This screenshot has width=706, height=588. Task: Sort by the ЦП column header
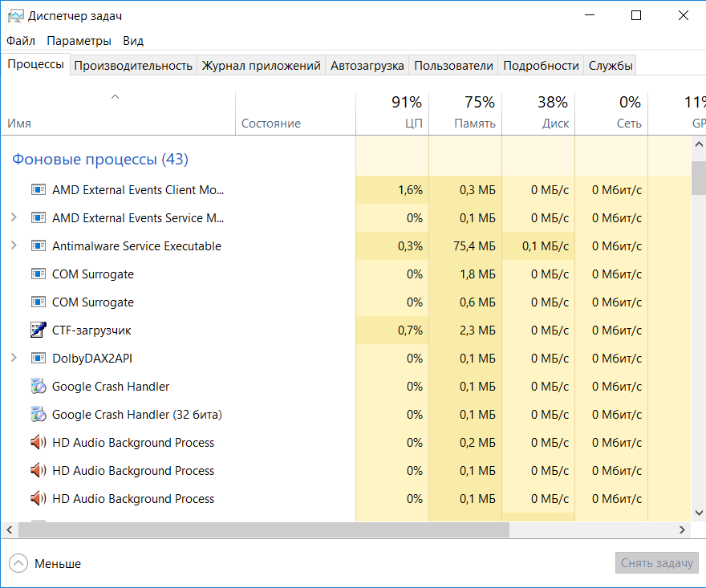pos(392,113)
